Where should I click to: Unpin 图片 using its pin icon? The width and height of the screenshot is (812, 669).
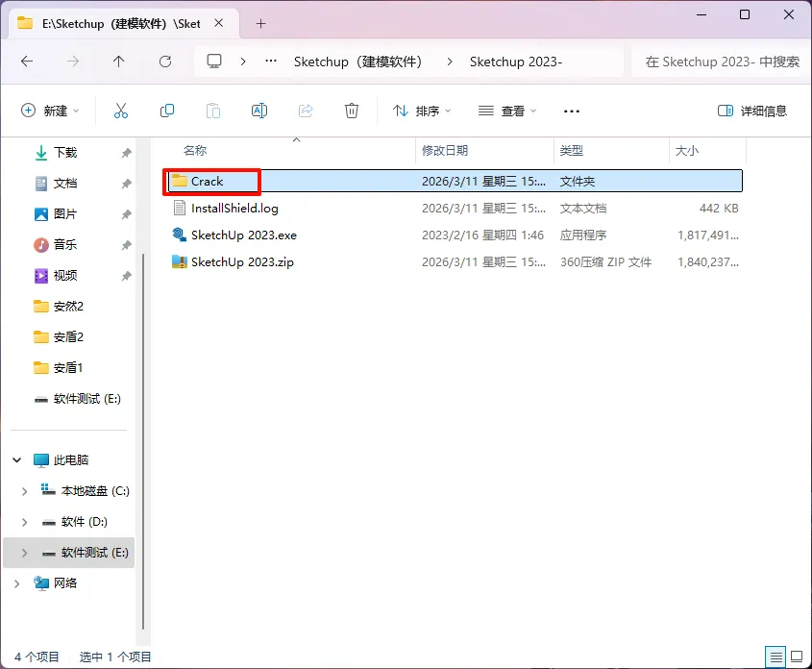coord(126,214)
